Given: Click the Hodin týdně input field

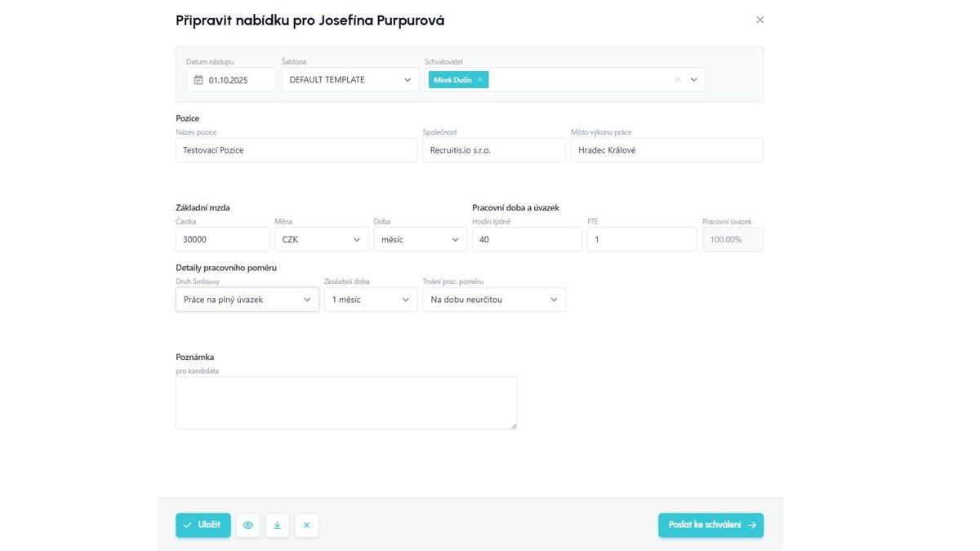Looking at the screenshot, I should click(x=527, y=239).
